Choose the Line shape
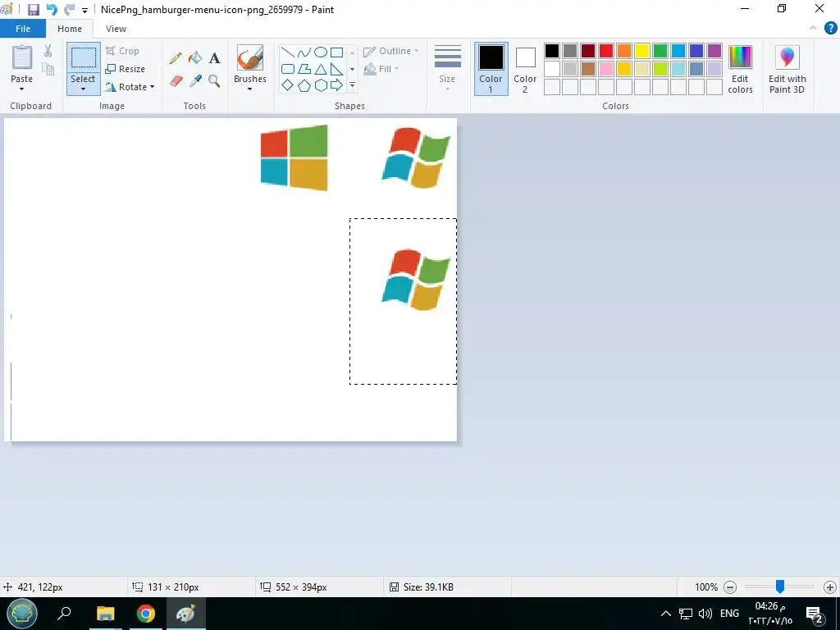The image size is (840, 630). [x=288, y=52]
